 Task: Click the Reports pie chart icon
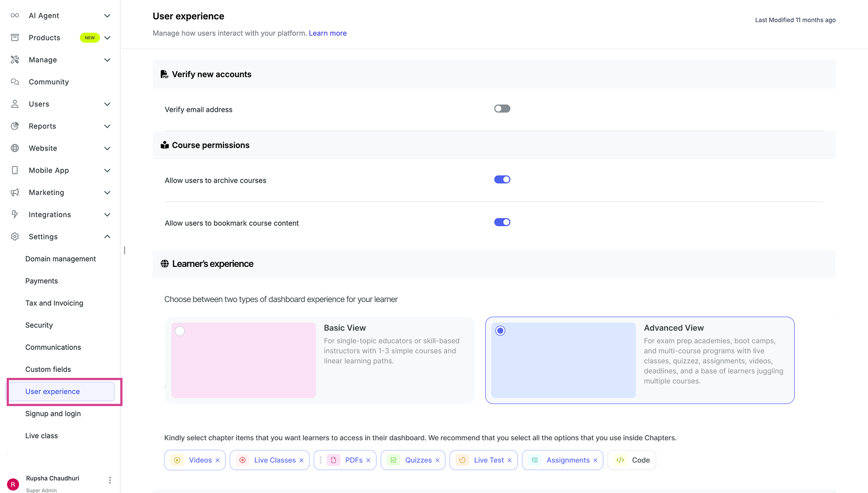pos(15,126)
